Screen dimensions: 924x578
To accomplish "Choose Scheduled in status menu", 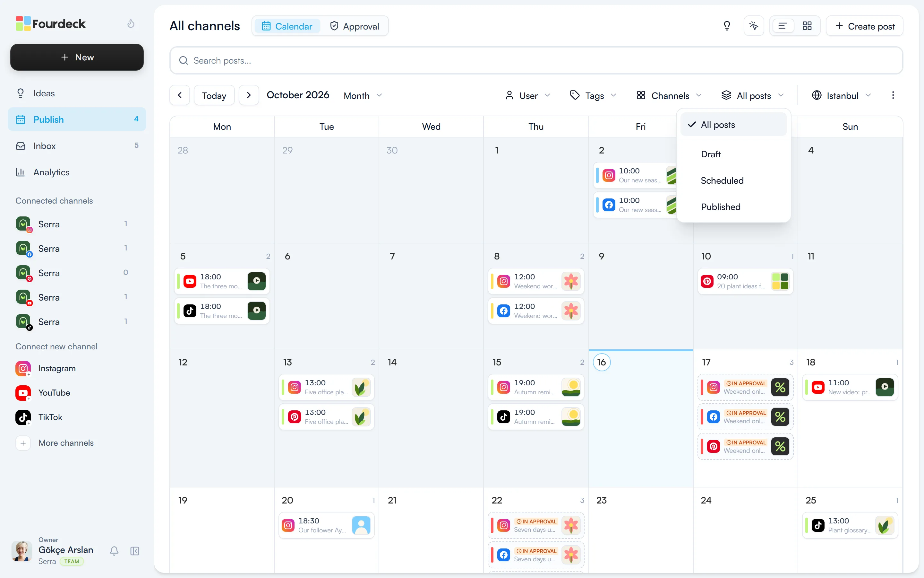I will pos(733,180).
